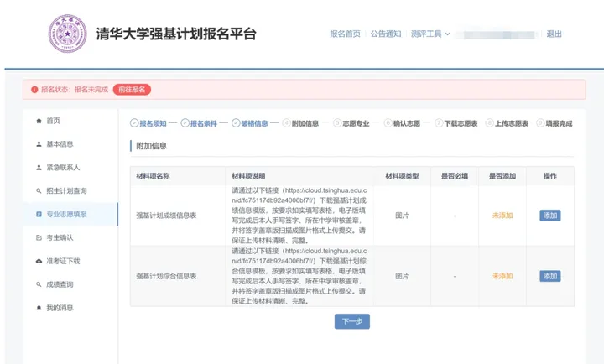
Task: Click the 是否必填 column header
Action: pos(455,176)
